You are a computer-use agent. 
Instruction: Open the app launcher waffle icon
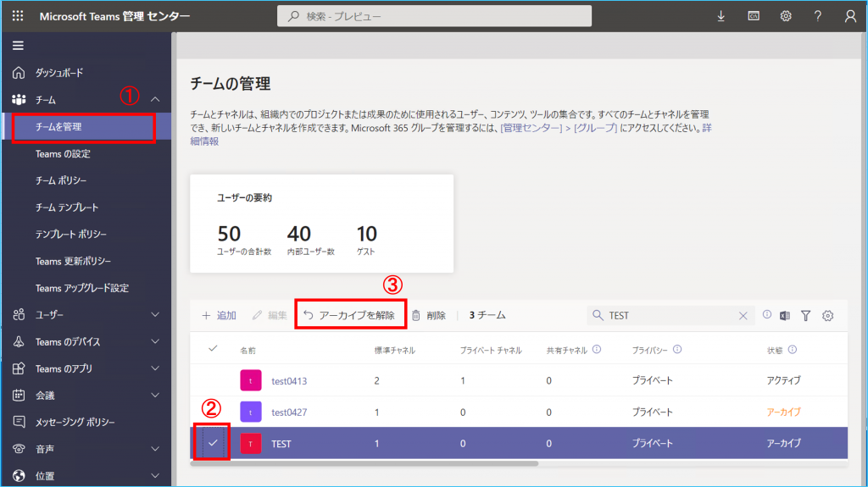(18, 16)
